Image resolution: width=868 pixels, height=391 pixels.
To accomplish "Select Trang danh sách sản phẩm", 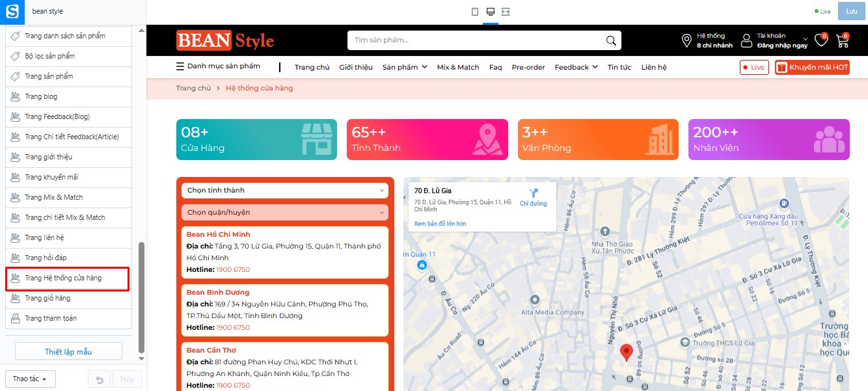I will (68, 36).
